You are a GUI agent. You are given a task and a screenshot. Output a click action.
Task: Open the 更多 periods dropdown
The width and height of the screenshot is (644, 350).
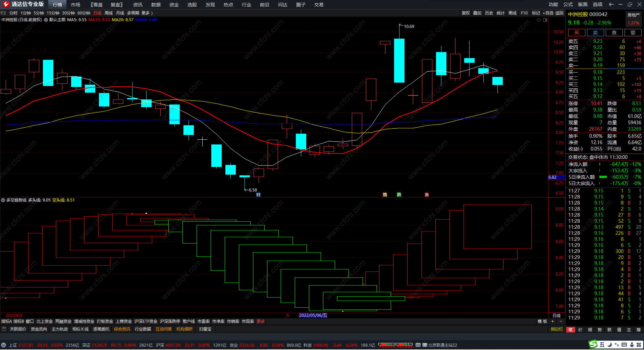(147, 13)
